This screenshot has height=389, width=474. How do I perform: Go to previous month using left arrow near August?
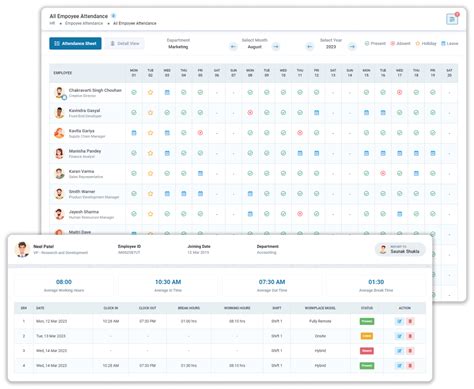tap(233, 47)
